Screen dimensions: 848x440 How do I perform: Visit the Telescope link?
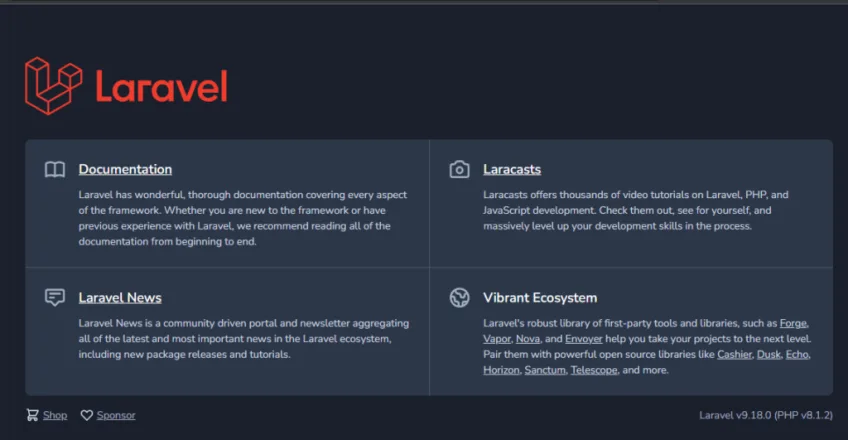pos(593,370)
